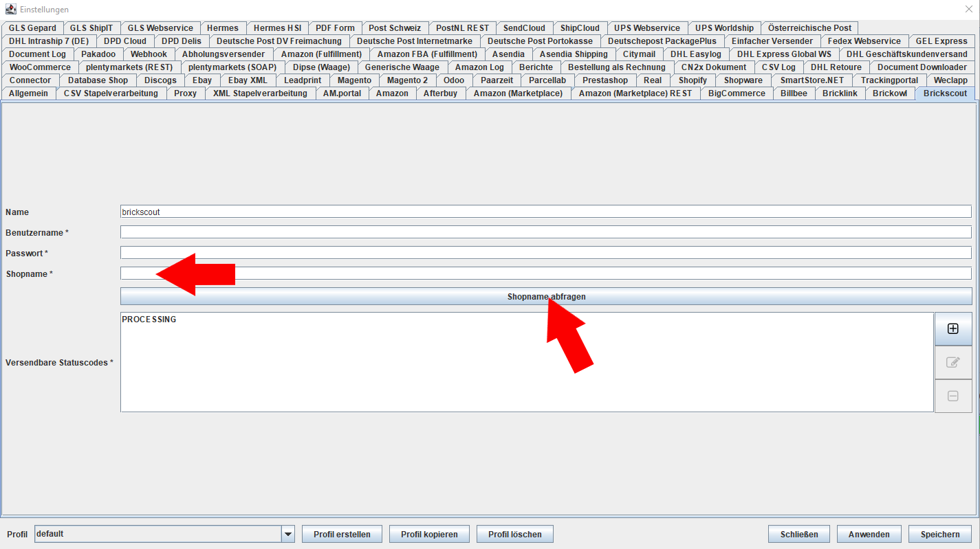
Task: Click the Shopname text field
Action: tap(546, 273)
